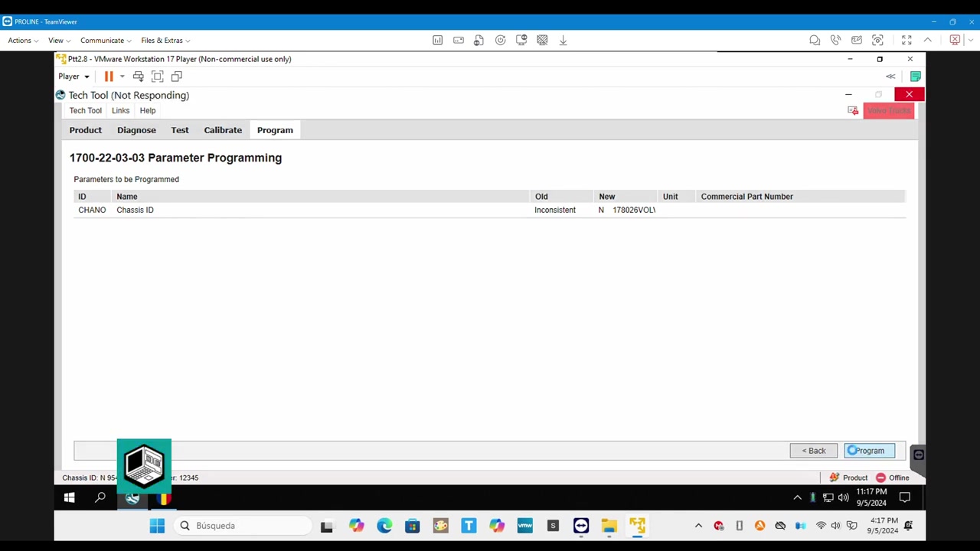
Task: Click the send Ctrl+Alt+Del icon in VMware
Action: pyautogui.click(x=138, y=77)
